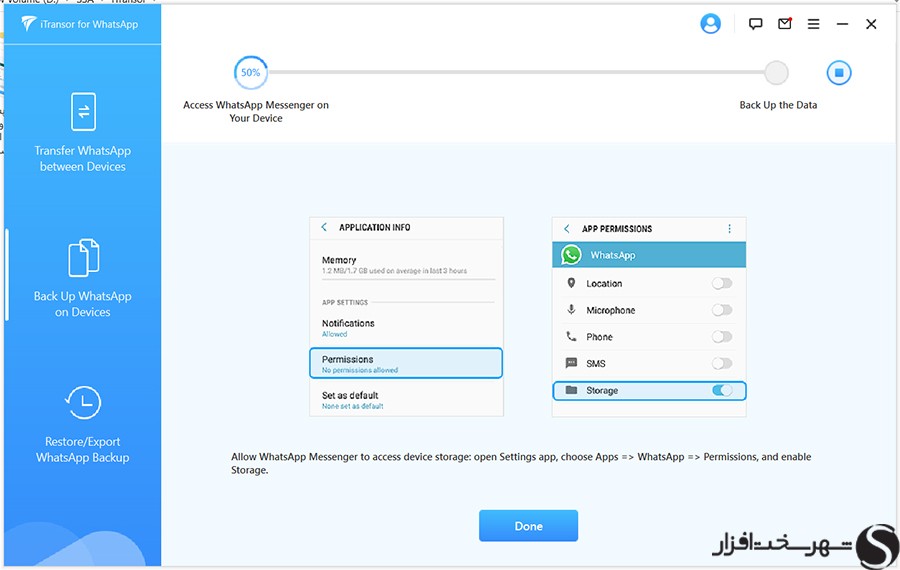The image size is (900, 570).
Task: Toggle the Storage permission switch
Action: click(722, 390)
